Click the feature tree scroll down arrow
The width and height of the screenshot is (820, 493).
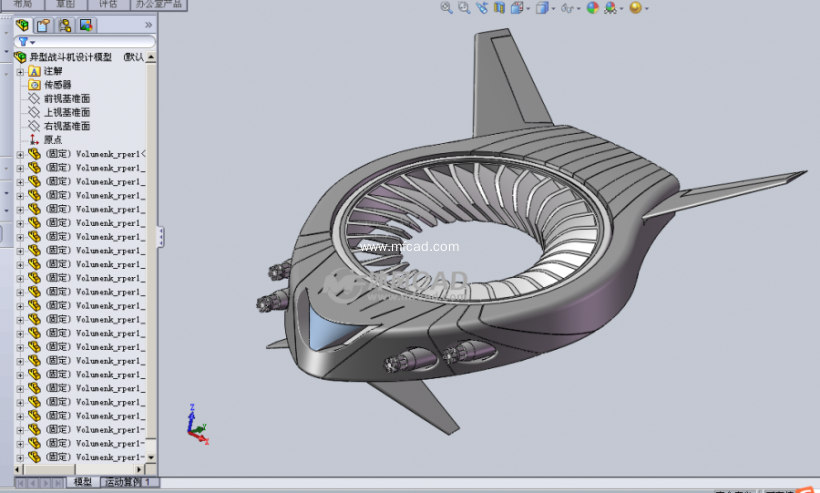point(151,456)
